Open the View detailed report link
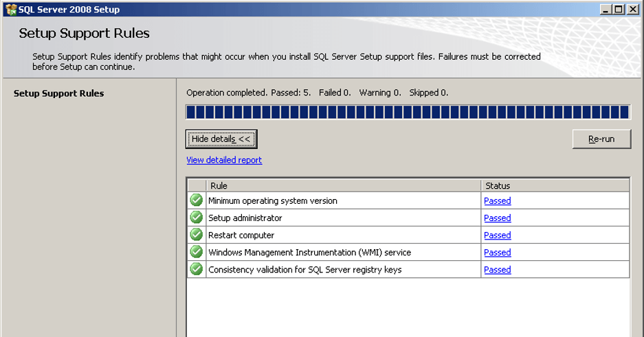644x337 pixels. click(x=224, y=160)
